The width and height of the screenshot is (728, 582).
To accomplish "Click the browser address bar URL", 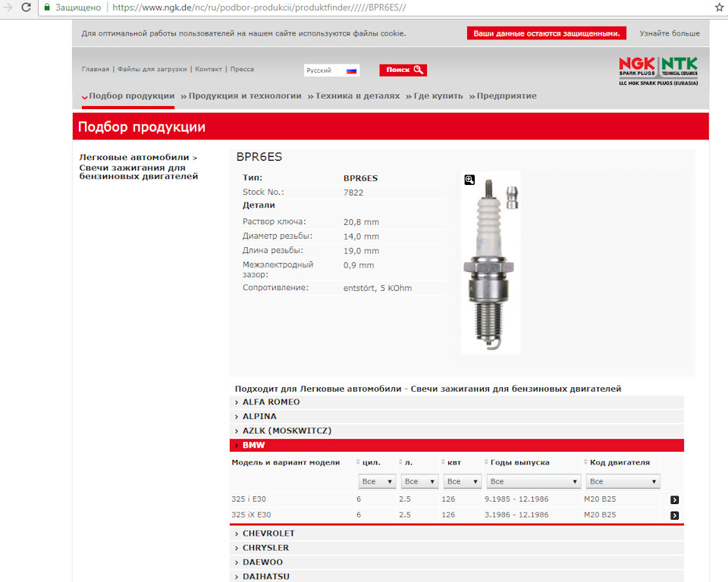I will [x=259, y=8].
